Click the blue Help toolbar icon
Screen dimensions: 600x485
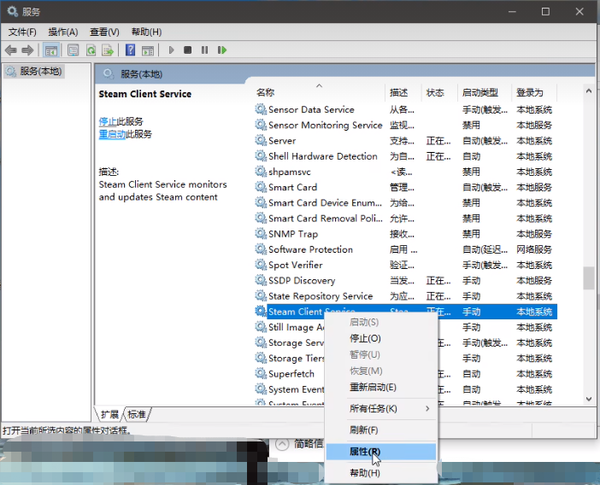click(x=130, y=49)
